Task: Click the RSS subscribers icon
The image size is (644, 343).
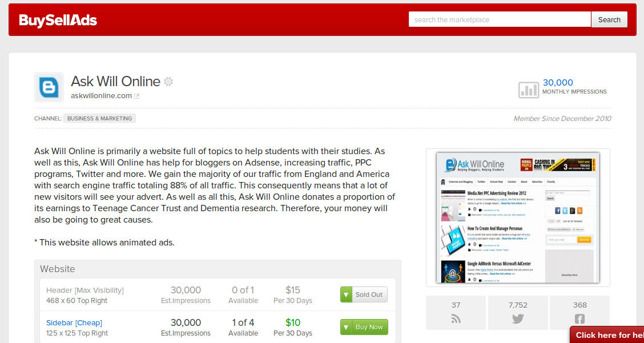Action: [456, 319]
